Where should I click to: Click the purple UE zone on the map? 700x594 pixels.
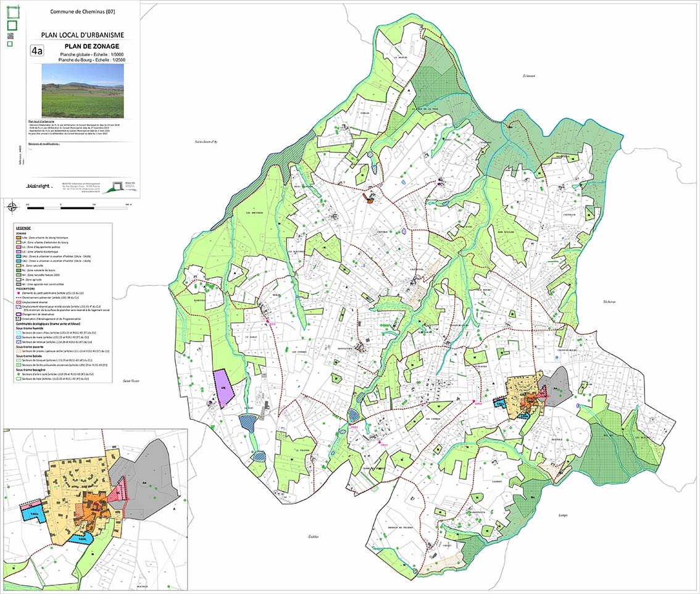click(x=221, y=387)
